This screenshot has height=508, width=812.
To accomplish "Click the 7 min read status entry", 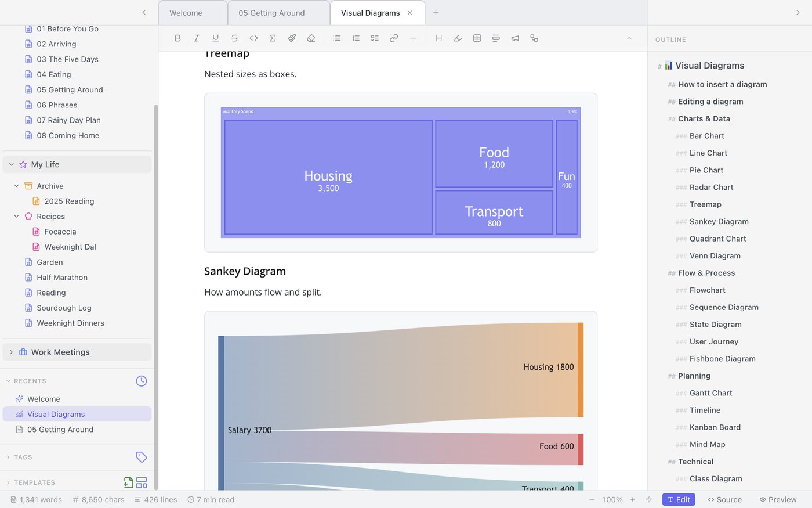I will 211,499.
